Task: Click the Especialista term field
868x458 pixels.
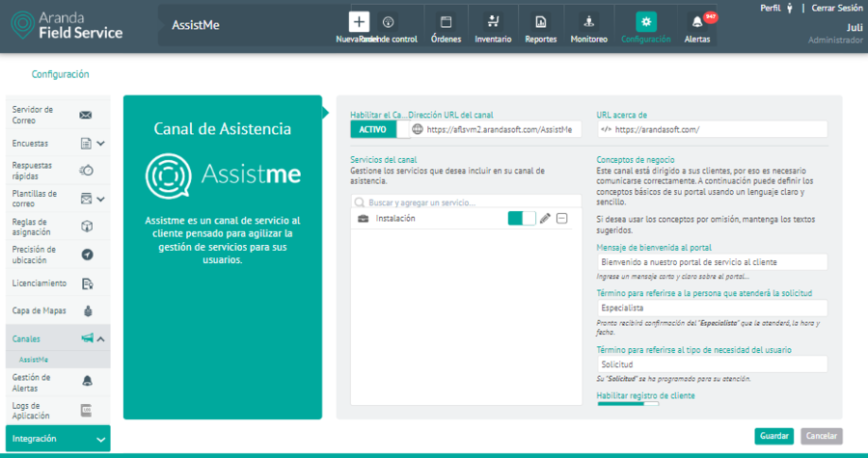Action: (x=713, y=308)
